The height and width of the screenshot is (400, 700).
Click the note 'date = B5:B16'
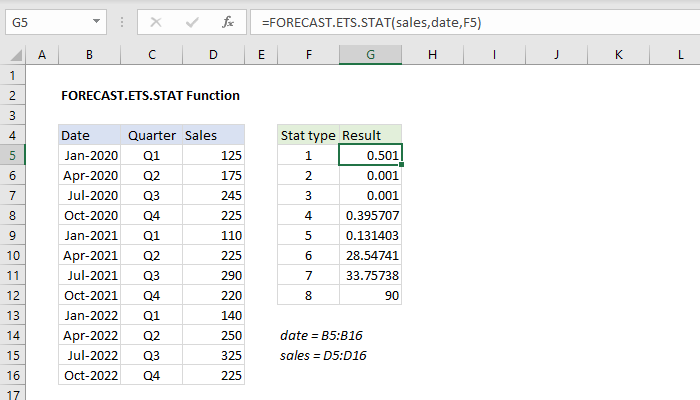click(x=321, y=335)
